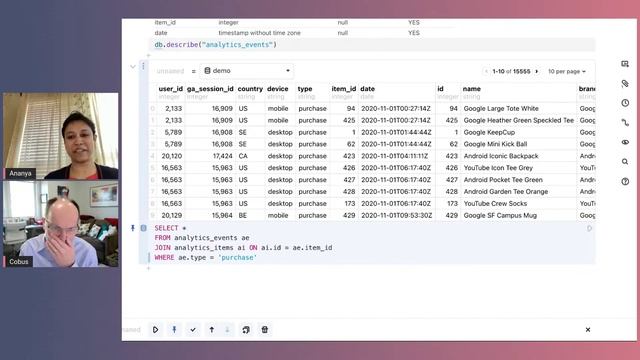
Task: Click the unnamed cell name field
Action: (170, 71)
